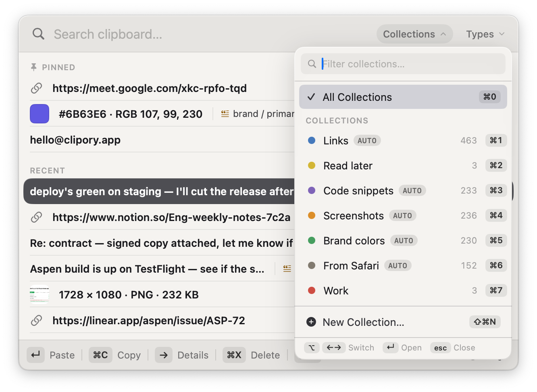Image resolution: width=537 pixels, height=392 pixels.
Task: Focus the Search clipboard field
Action: (x=210, y=34)
